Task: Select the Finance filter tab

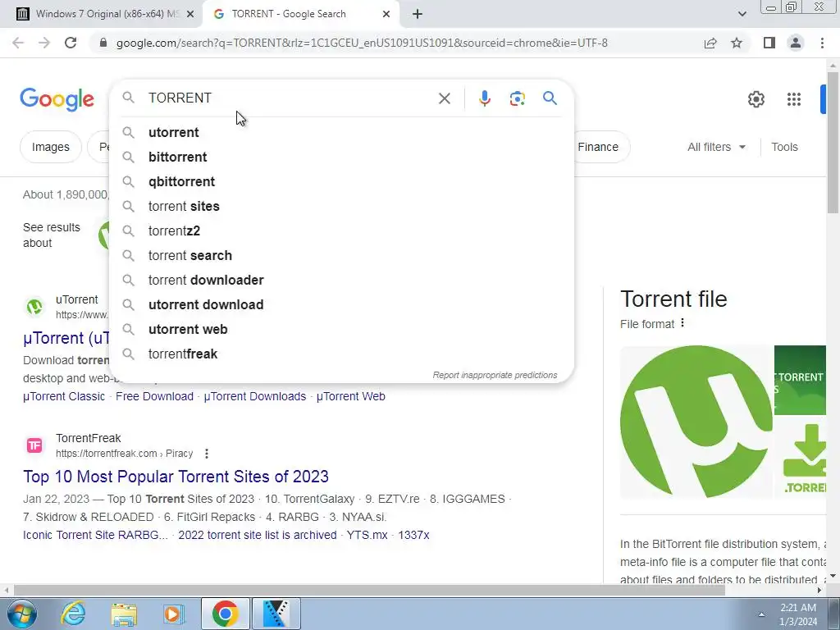Action: coord(598,147)
